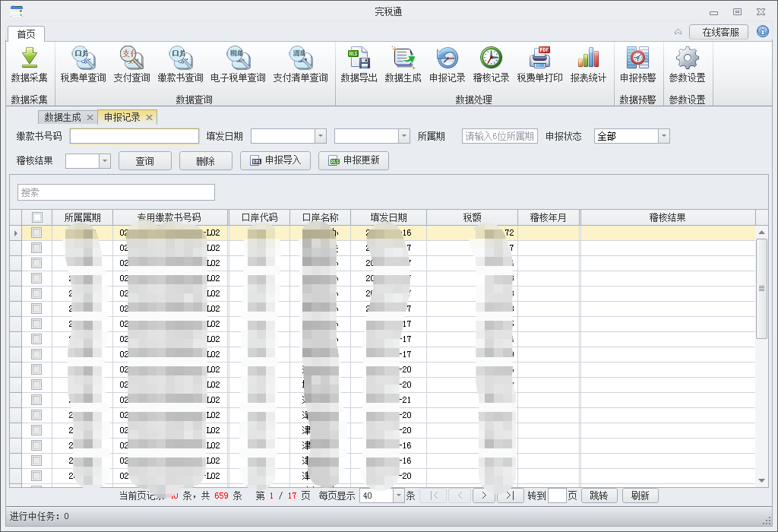Image resolution: width=778 pixels, height=532 pixels.
Task: Switch to the 首页 ribbon tab
Action: point(27,33)
